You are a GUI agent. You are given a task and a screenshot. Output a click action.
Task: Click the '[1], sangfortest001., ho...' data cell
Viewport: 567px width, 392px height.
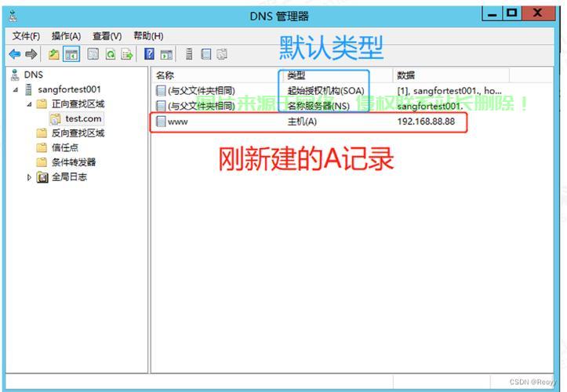click(449, 91)
